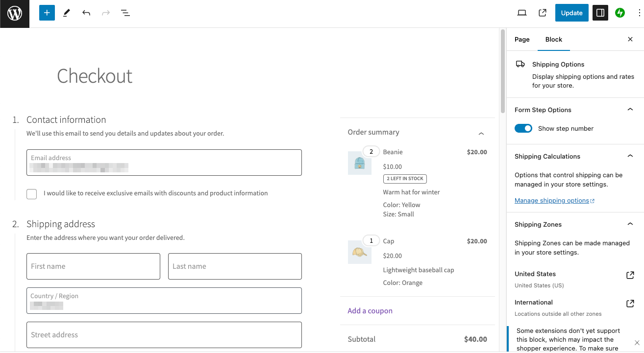Click the Add a coupon link

370,310
